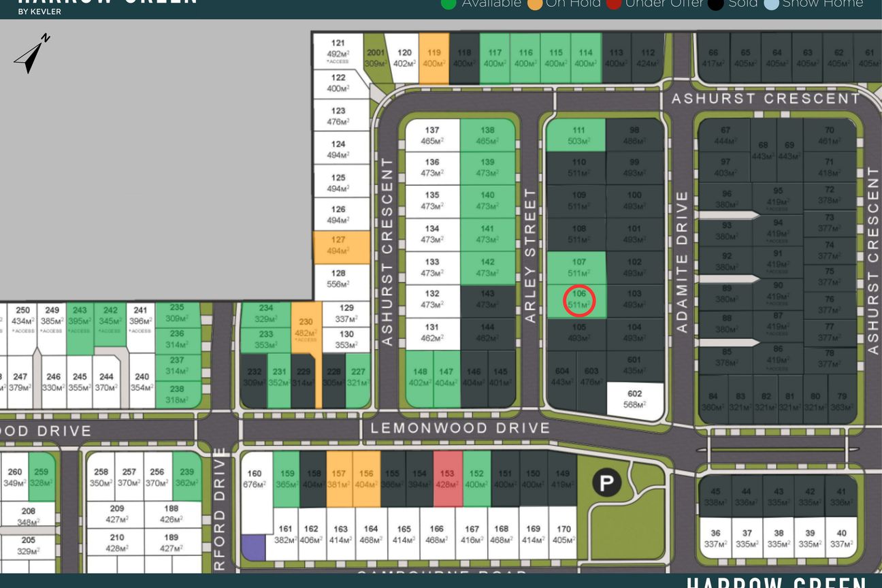This screenshot has height=588, width=882.
Task: Select the light blue Show Home legend dot
Action: pos(770,3)
